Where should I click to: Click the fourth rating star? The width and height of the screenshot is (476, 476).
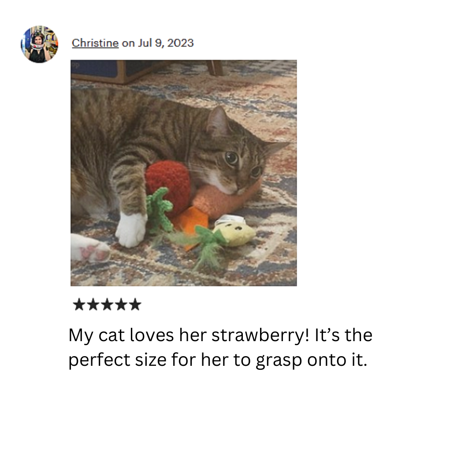pyautogui.click(x=121, y=305)
